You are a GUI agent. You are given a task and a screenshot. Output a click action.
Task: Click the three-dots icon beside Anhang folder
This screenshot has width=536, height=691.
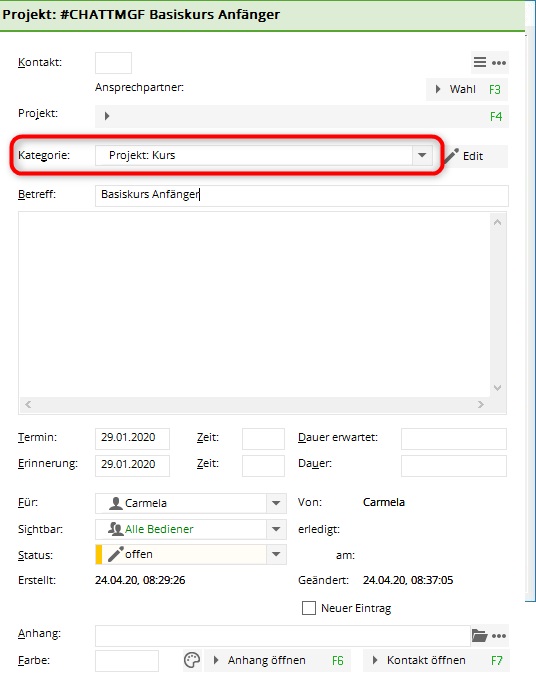click(x=499, y=635)
